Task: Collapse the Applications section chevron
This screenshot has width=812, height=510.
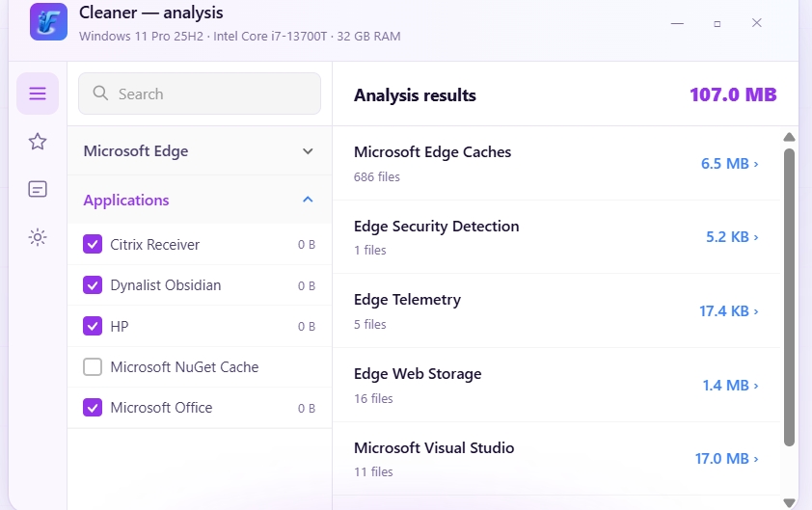Action: click(308, 200)
